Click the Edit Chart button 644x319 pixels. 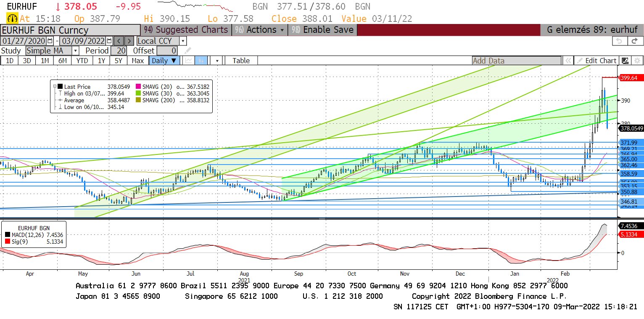point(597,61)
